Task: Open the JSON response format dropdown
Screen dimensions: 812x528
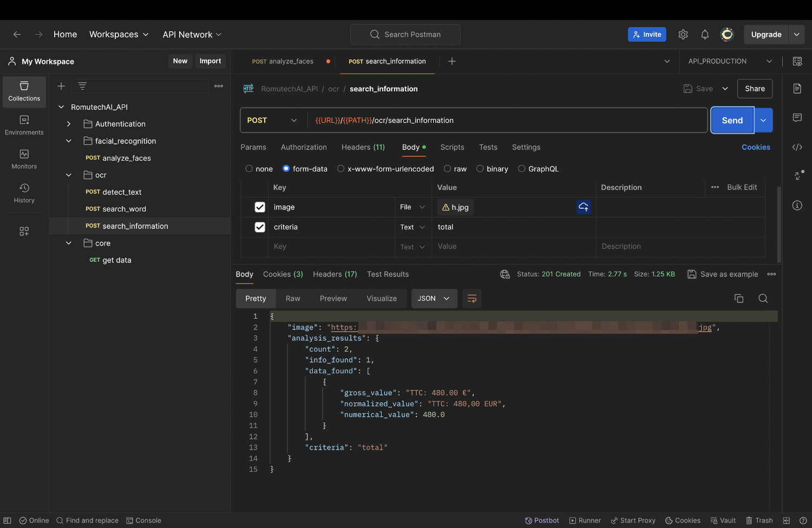Action: tap(434, 299)
